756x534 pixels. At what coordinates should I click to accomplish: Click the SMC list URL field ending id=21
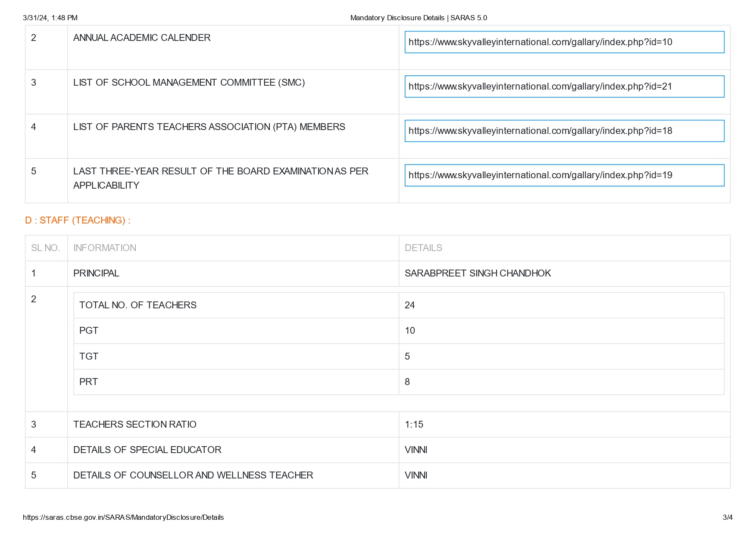(564, 87)
